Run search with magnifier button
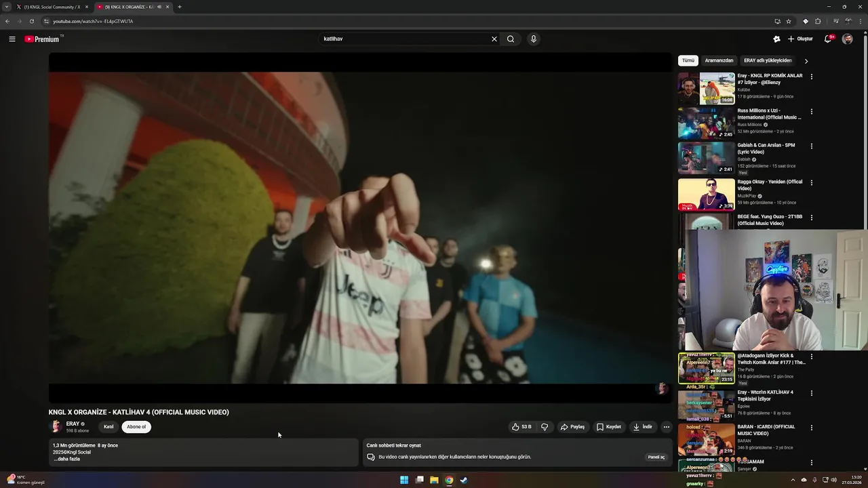Image resolution: width=868 pixels, height=488 pixels. 511,39
